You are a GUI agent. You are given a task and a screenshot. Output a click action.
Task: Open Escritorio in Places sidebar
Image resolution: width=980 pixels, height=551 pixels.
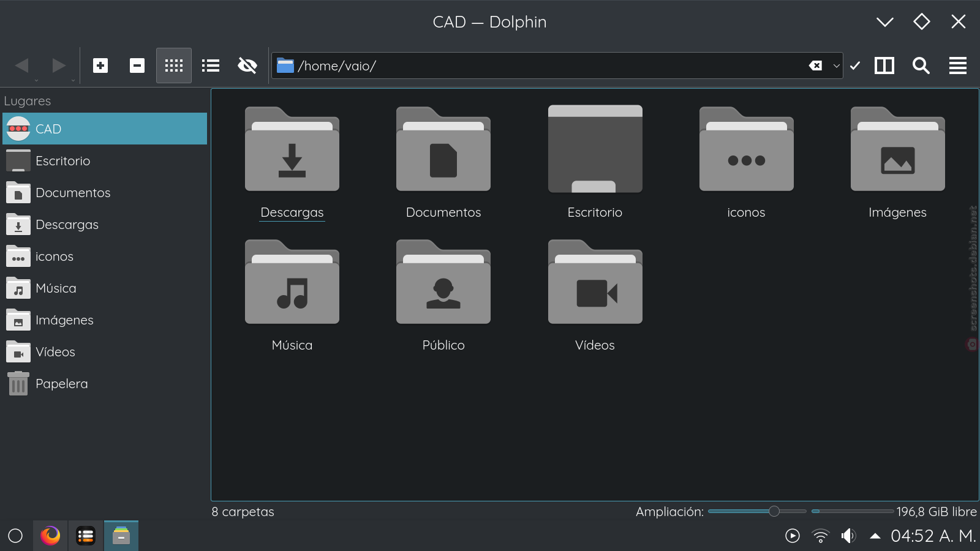(105, 160)
